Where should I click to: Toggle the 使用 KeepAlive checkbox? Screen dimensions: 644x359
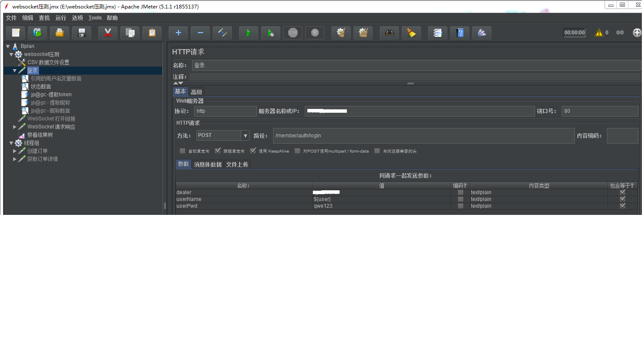point(253,151)
